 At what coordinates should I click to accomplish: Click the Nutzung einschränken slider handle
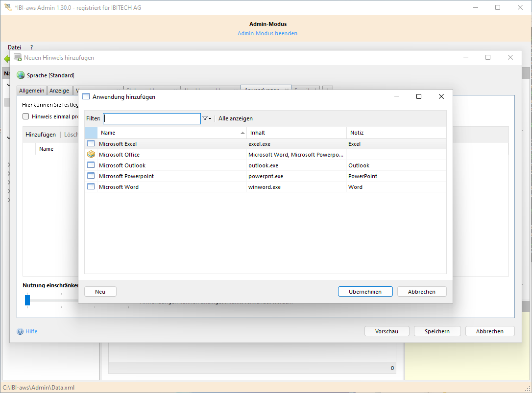27,300
